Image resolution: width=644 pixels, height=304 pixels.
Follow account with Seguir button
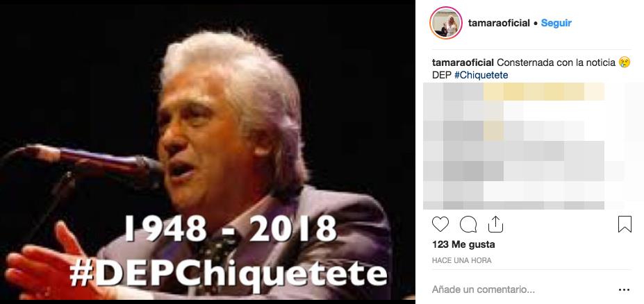tap(556, 23)
